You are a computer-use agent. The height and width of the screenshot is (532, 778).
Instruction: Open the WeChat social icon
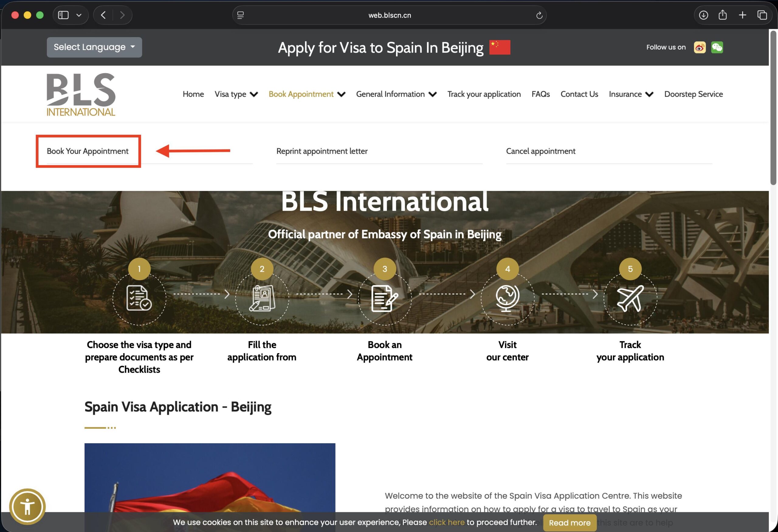(x=717, y=47)
